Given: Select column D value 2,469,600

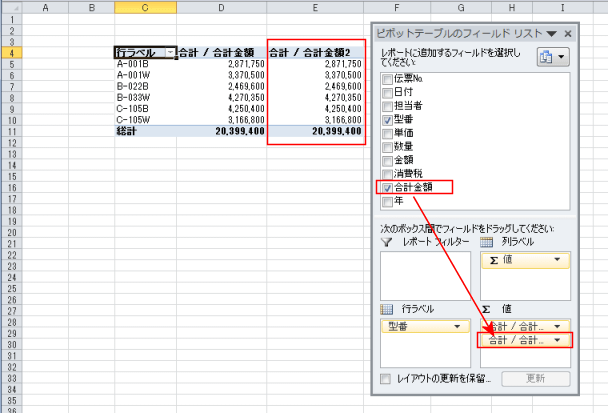Looking at the screenshot, I should point(221,86).
